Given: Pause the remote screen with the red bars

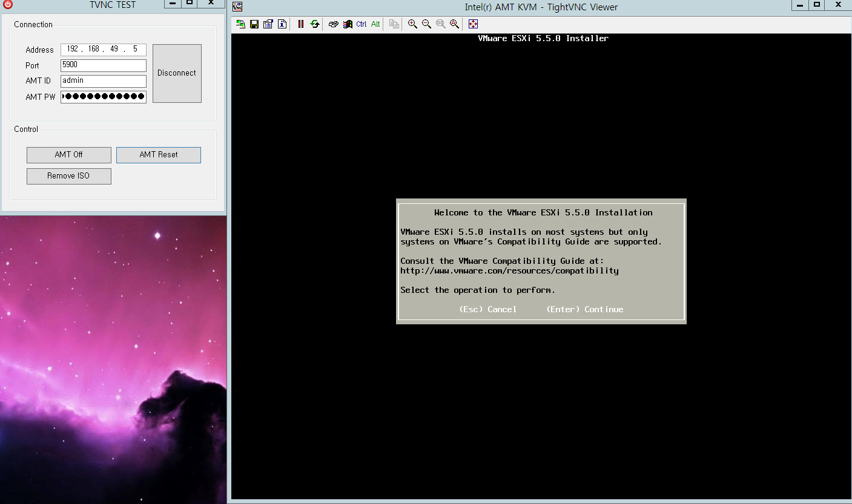Looking at the screenshot, I should pyautogui.click(x=301, y=24).
